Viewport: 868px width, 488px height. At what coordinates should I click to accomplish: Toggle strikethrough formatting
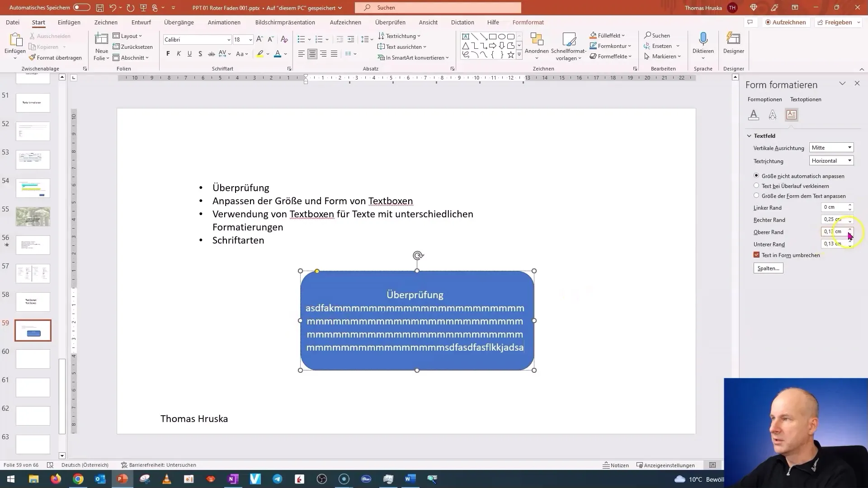click(x=211, y=54)
